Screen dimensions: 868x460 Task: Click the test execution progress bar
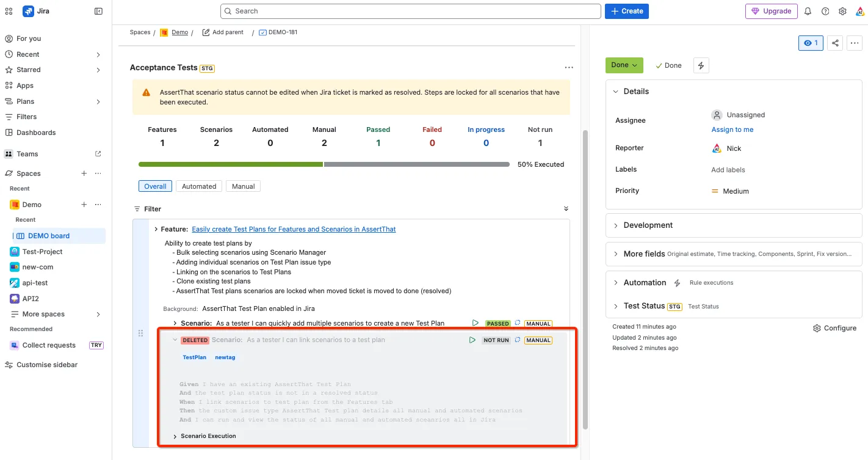coord(324,164)
